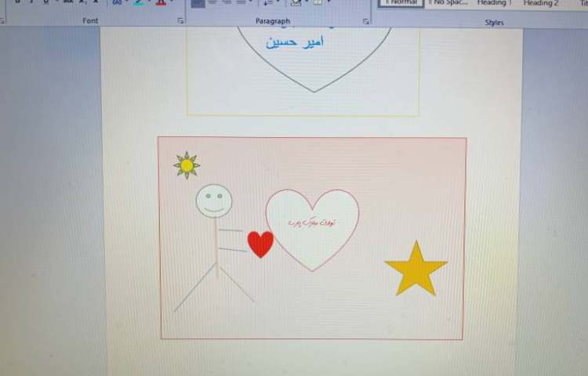Screen dimensions: 588x376
Task: Open the Font dialog box launcher
Action: click(181, 21)
